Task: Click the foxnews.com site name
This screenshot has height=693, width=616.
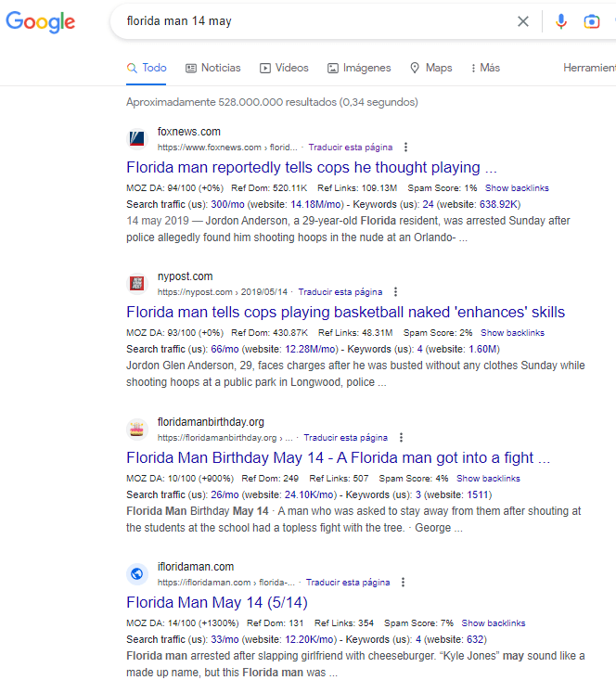Action: 189,132
